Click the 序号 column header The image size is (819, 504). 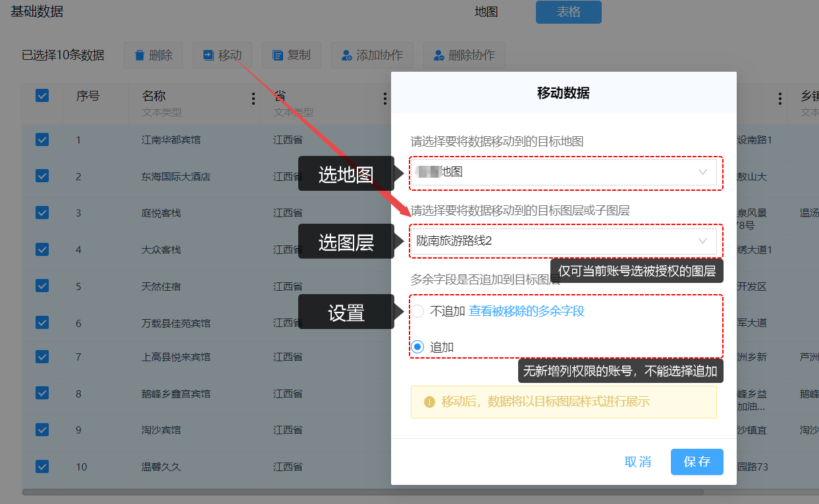88,96
